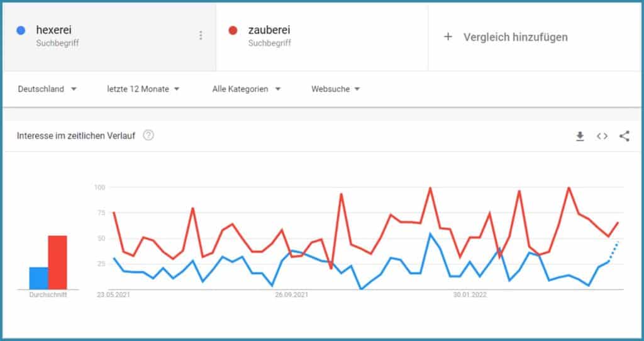
Task: Click the red average bar for zauberei
Action: click(x=57, y=262)
